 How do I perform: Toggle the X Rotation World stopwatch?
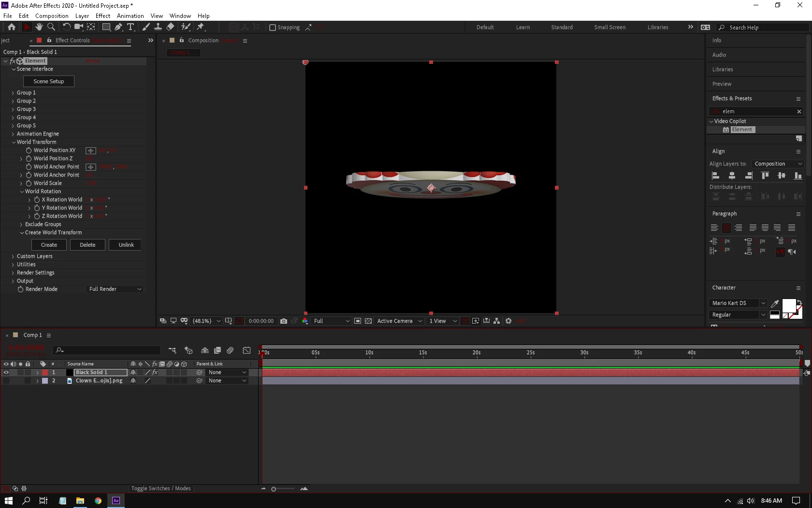[x=37, y=200]
